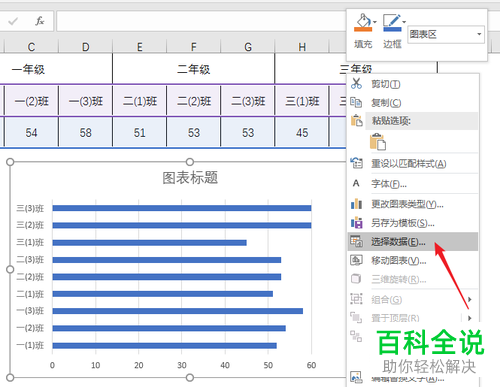Click the 图表标题 chart title

(190, 178)
